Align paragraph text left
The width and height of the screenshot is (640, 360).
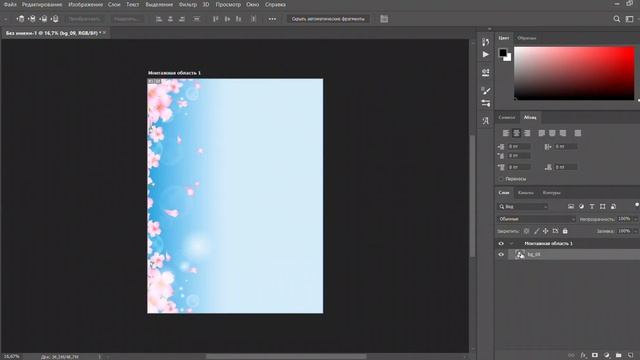[506, 133]
